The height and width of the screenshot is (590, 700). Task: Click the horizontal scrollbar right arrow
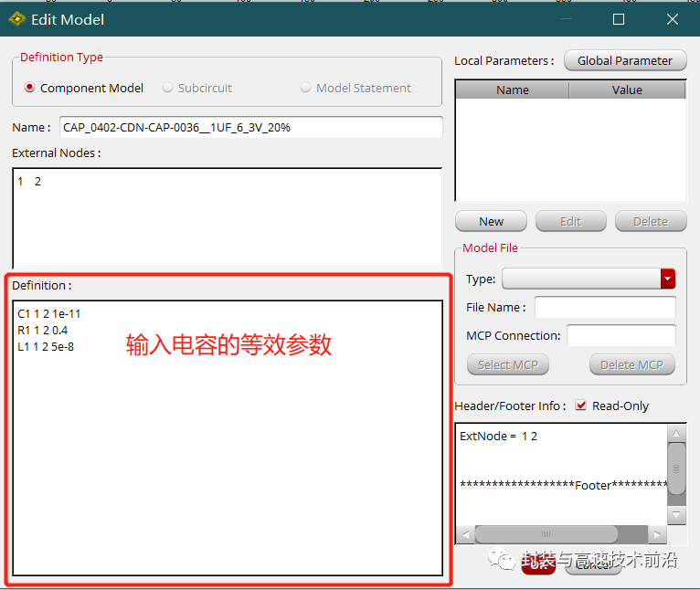pos(657,534)
